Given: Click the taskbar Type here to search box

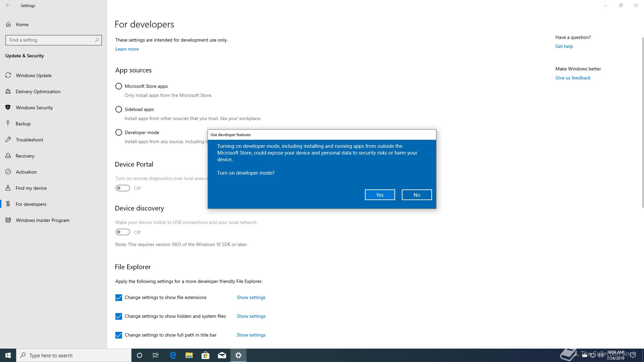Looking at the screenshot, I should point(74,355).
